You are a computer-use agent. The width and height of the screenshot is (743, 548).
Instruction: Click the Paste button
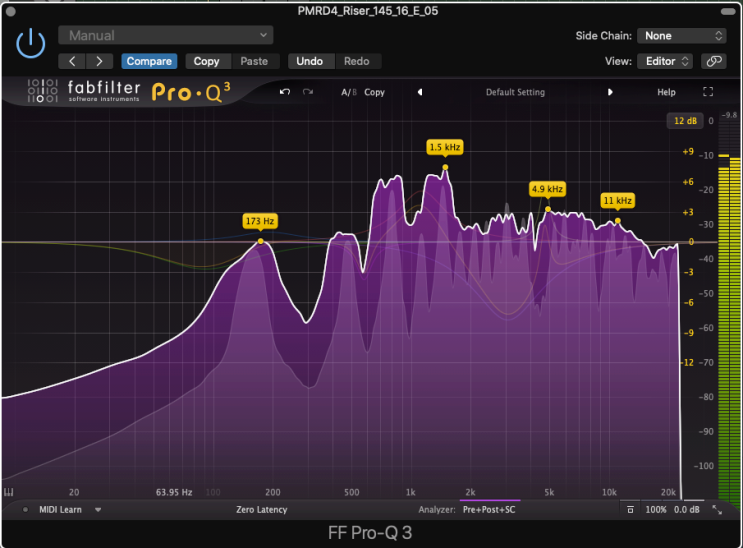pos(254,61)
